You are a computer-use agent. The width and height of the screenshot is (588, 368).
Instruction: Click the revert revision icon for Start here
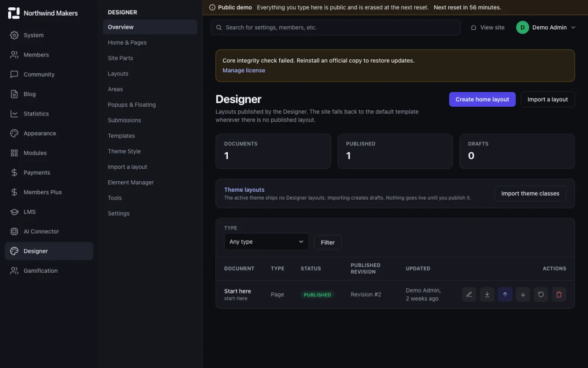point(541,294)
